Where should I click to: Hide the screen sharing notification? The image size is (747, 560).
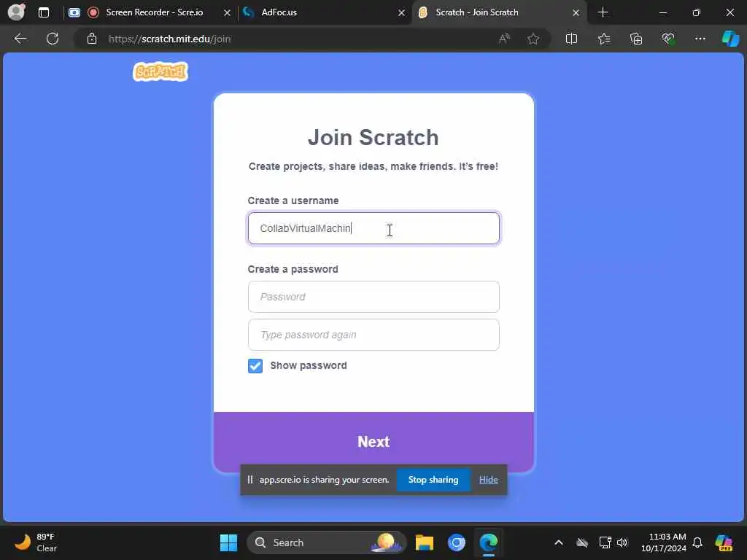(x=488, y=480)
